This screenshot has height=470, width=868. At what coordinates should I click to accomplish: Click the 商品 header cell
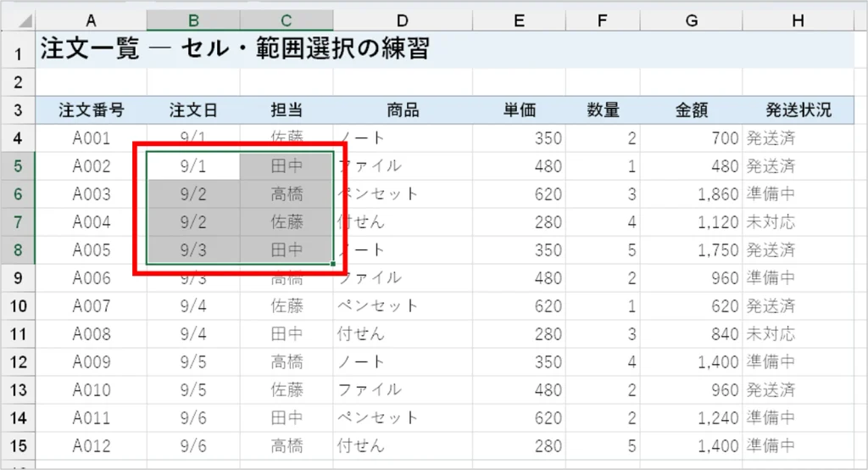(403, 109)
